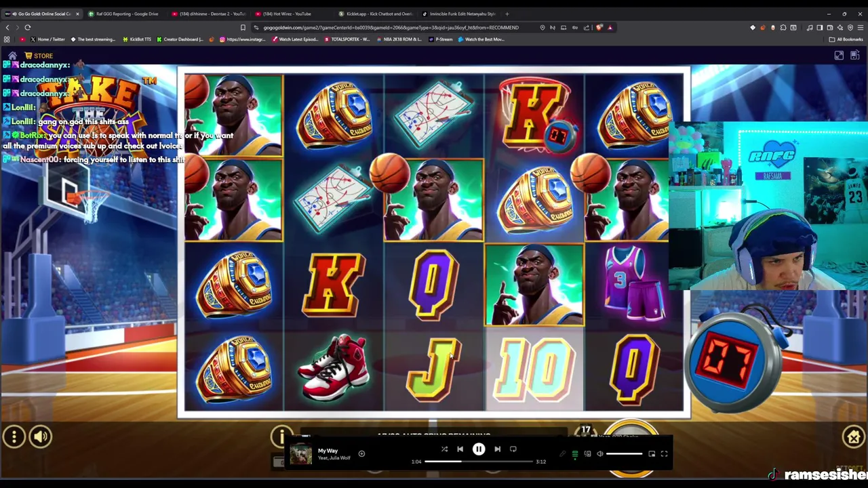This screenshot has width=868, height=488.
Task: Open The best streaming bookmark
Action: click(94, 39)
